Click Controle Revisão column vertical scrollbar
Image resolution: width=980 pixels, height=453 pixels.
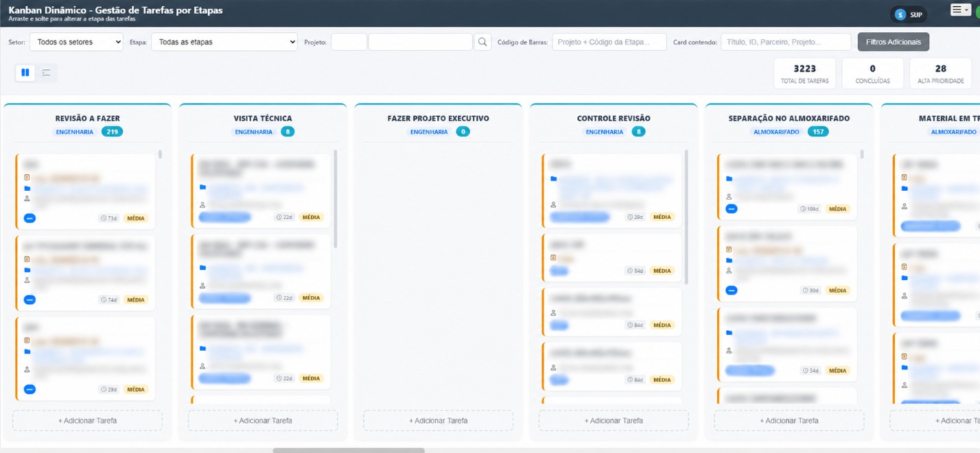pyautogui.click(x=686, y=218)
